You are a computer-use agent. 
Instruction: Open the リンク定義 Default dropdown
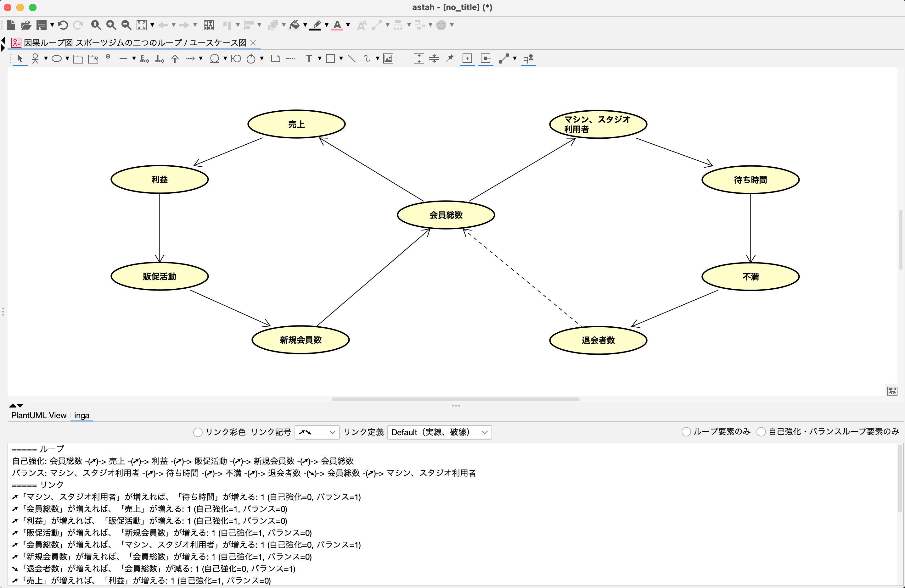pos(439,432)
